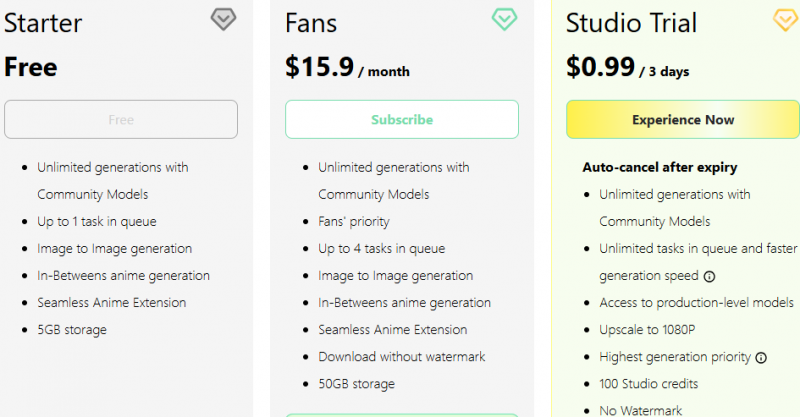Select the "Starter" plan heading
The width and height of the screenshot is (800, 417).
coord(43,23)
